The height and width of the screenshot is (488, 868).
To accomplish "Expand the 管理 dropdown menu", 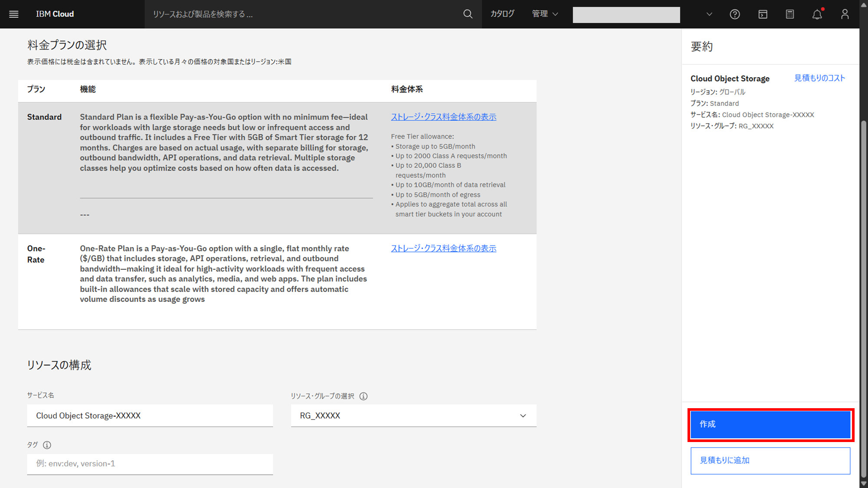I will point(545,14).
